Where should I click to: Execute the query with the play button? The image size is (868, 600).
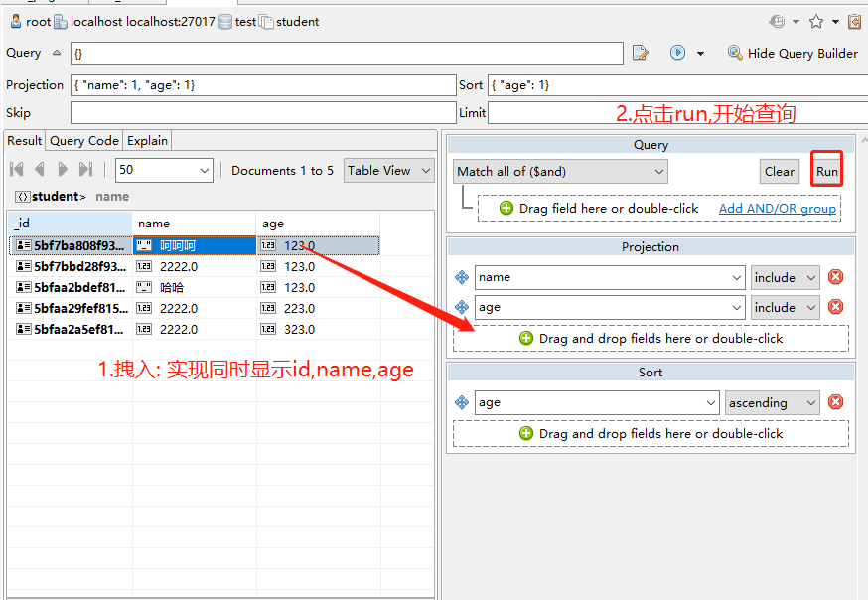click(x=678, y=52)
